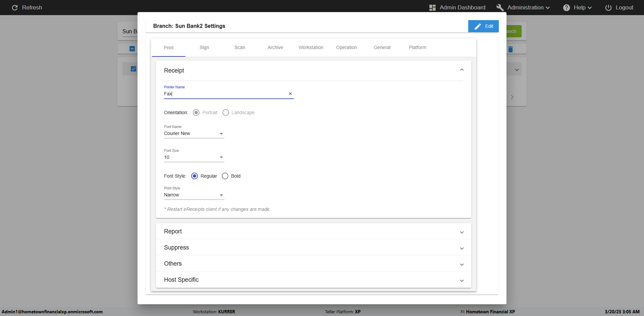Click the Help question mark icon
The image size is (644, 316).
[567, 8]
